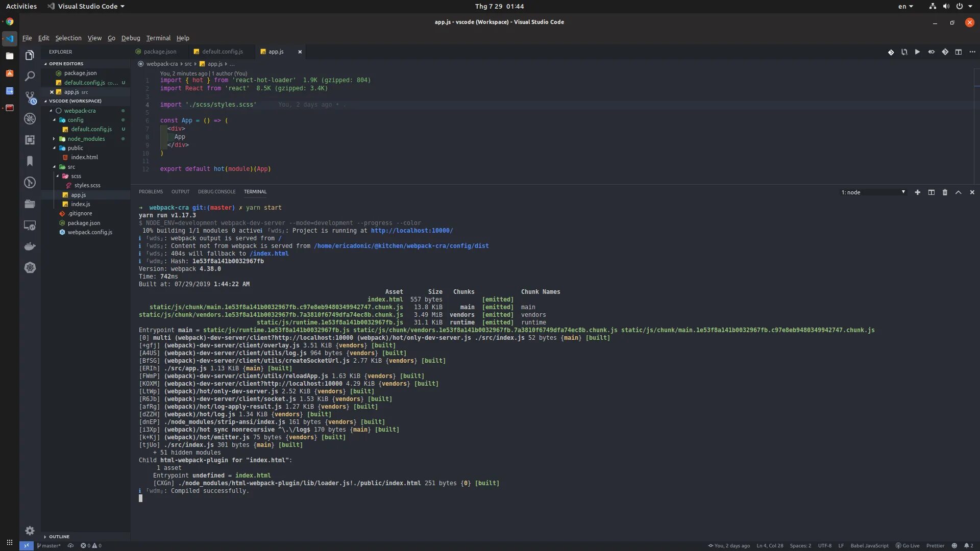Split the terminal panel
980x551 pixels.
(x=931, y=192)
